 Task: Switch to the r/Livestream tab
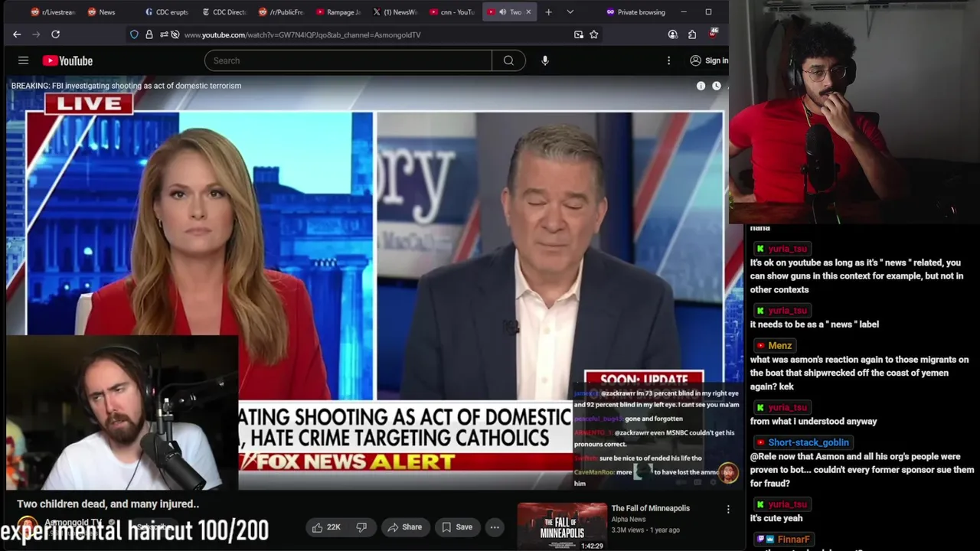pyautogui.click(x=53, y=12)
